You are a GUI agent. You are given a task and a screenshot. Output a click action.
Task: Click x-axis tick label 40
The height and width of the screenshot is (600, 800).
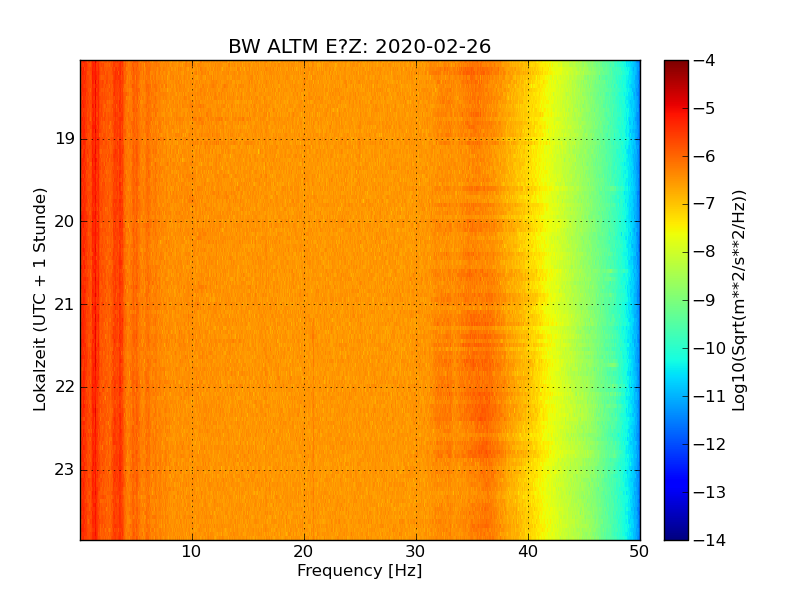pyautogui.click(x=528, y=552)
